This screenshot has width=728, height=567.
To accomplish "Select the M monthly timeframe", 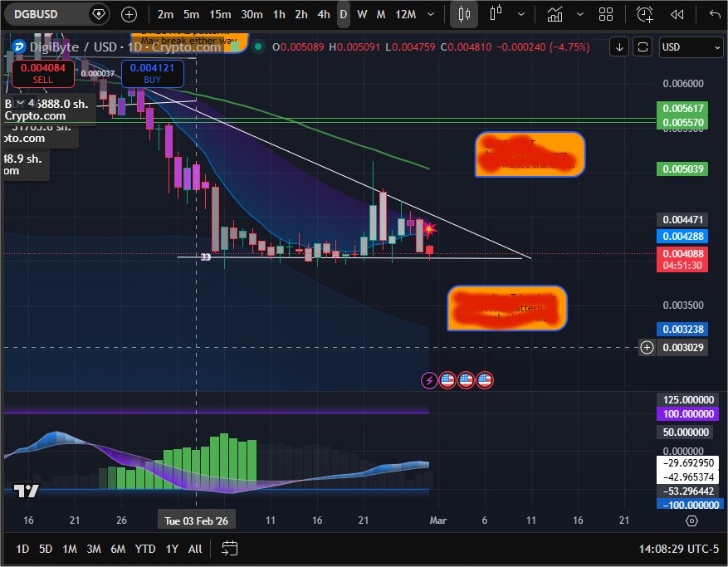I will [381, 15].
